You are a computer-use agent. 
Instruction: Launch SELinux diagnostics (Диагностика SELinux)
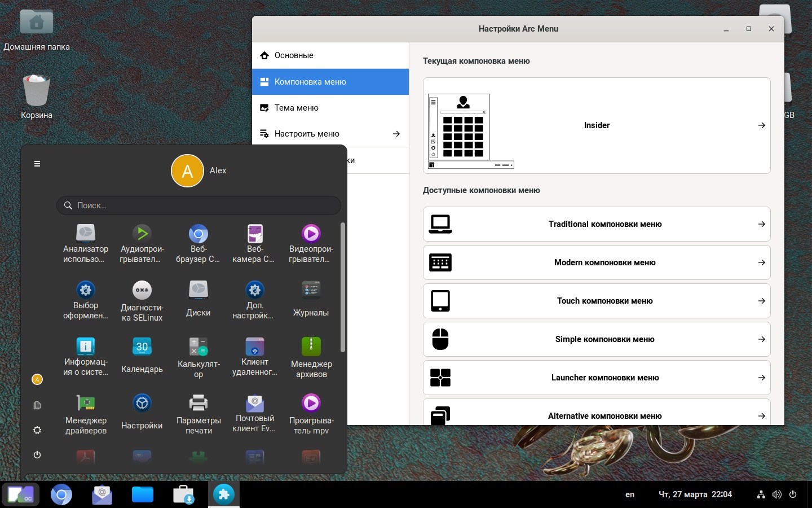click(142, 300)
